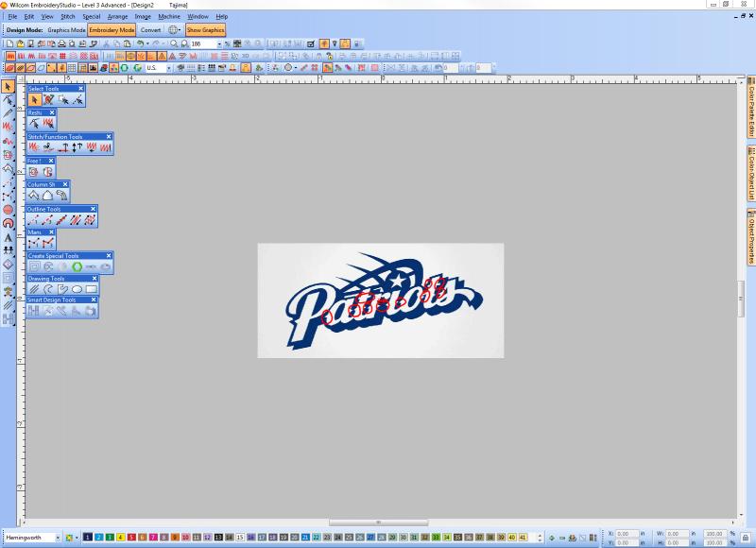756x548 pixels.
Task: Click first icon in the Free panel
Action: [x=33, y=172]
